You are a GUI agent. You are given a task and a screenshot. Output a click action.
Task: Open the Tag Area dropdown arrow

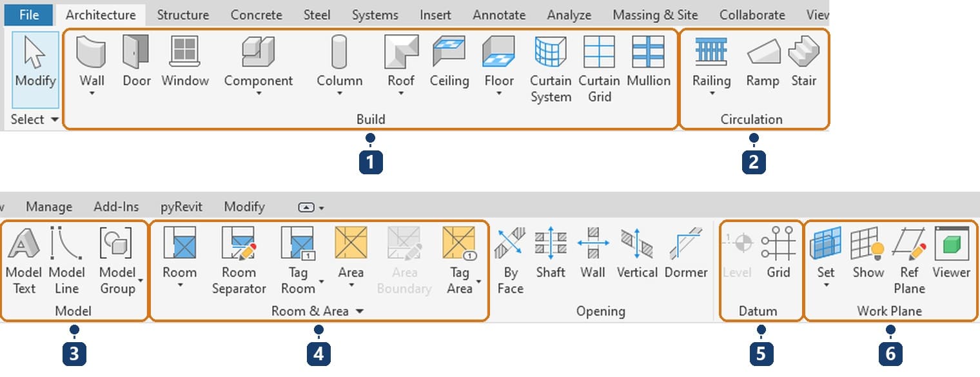(x=479, y=281)
